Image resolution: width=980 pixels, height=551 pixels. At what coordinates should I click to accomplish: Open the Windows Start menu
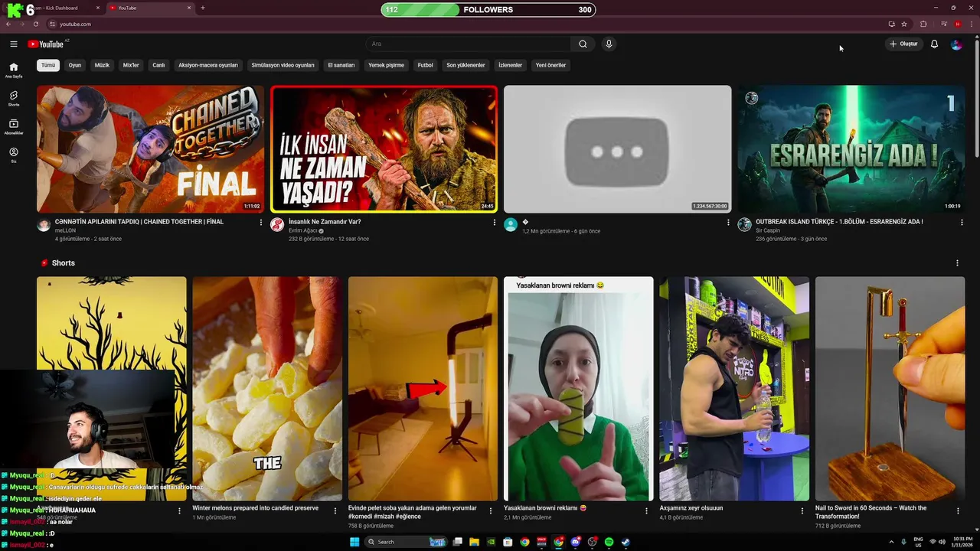coord(354,542)
